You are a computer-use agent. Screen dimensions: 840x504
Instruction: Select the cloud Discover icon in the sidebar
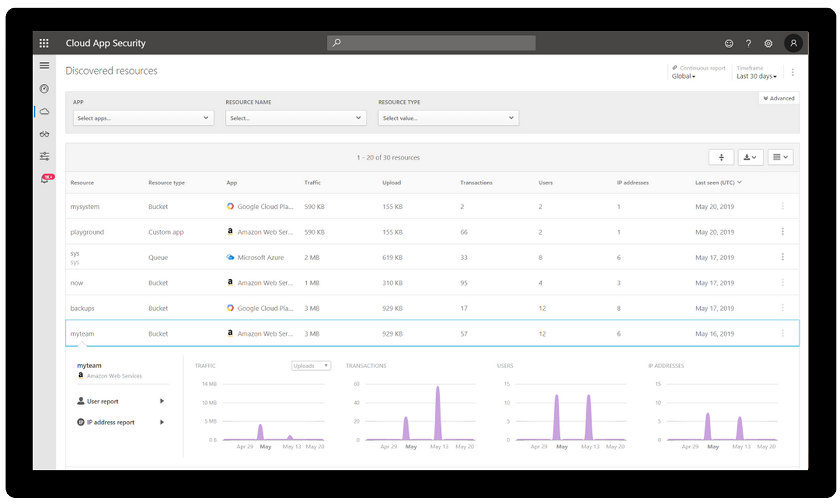(x=44, y=111)
